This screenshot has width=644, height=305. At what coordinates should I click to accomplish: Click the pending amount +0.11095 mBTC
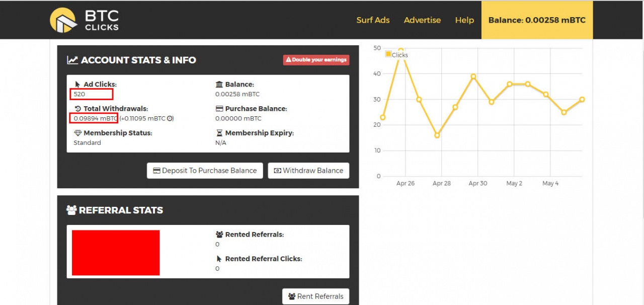click(x=142, y=118)
